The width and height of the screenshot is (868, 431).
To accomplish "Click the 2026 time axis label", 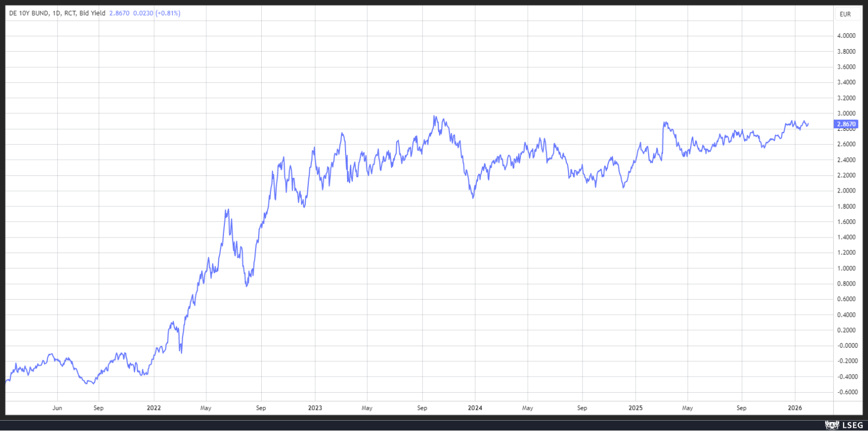I will 795,408.
